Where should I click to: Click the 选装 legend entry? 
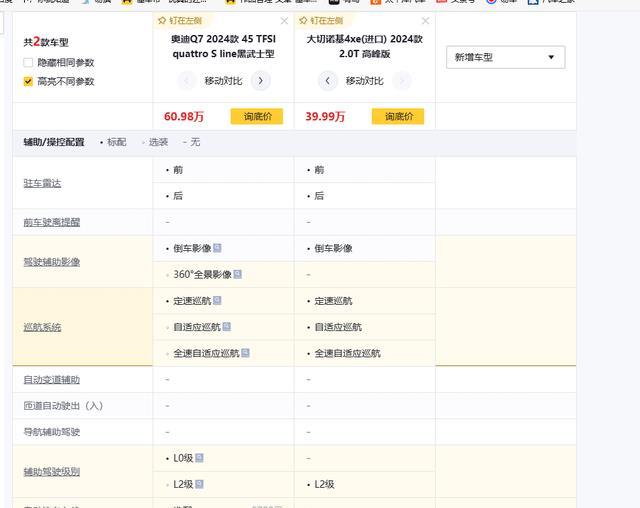pyautogui.click(x=155, y=142)
